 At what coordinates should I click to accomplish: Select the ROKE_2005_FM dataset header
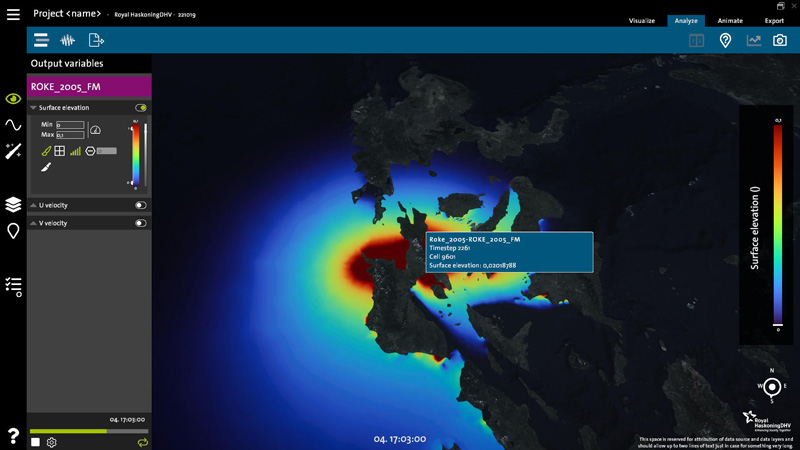click(89, 87)
